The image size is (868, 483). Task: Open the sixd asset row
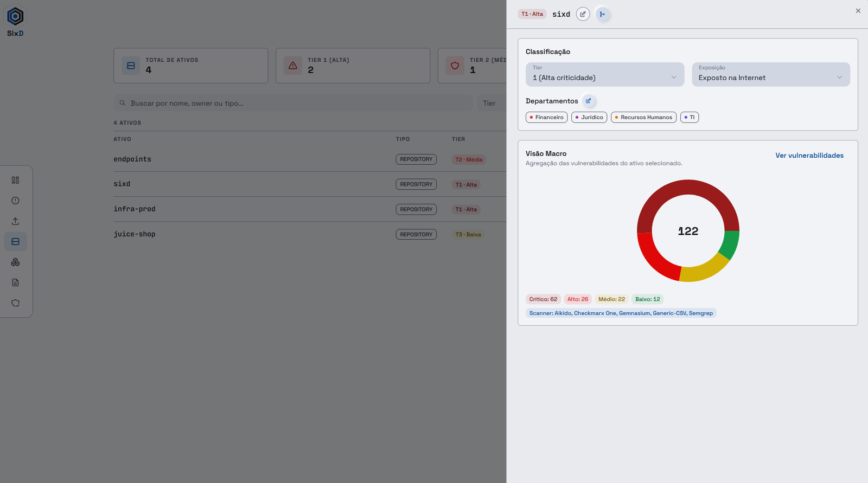(x=310, y=184)
